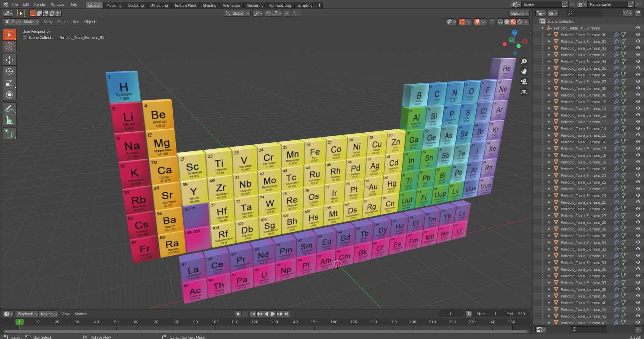644x339 pixels.
Task: Open the Options dropdown
Action: coord(519,13)
